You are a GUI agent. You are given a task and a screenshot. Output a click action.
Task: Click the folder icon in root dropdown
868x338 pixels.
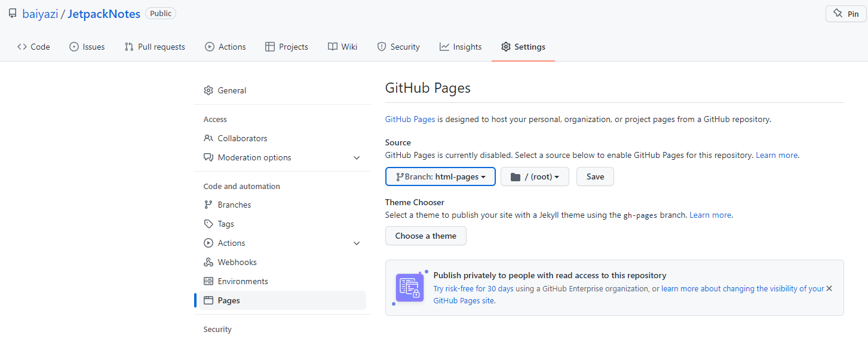[515, 176]
